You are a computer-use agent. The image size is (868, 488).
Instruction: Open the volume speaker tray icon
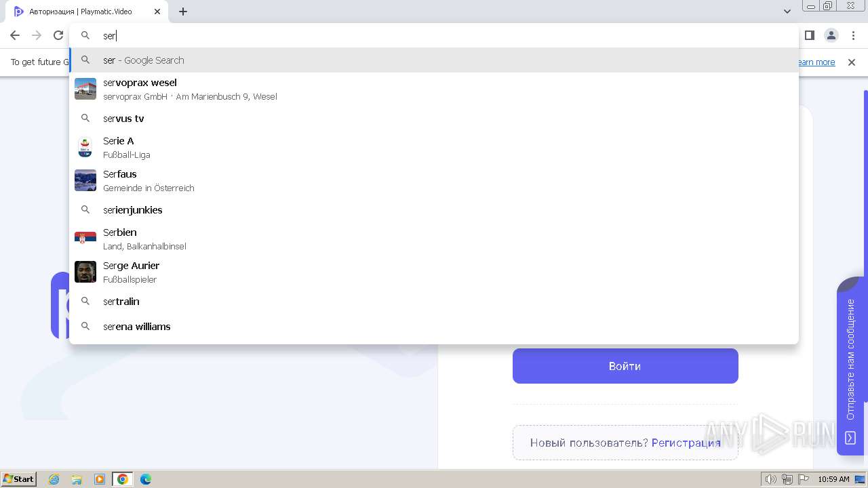[x=771, y=479]
